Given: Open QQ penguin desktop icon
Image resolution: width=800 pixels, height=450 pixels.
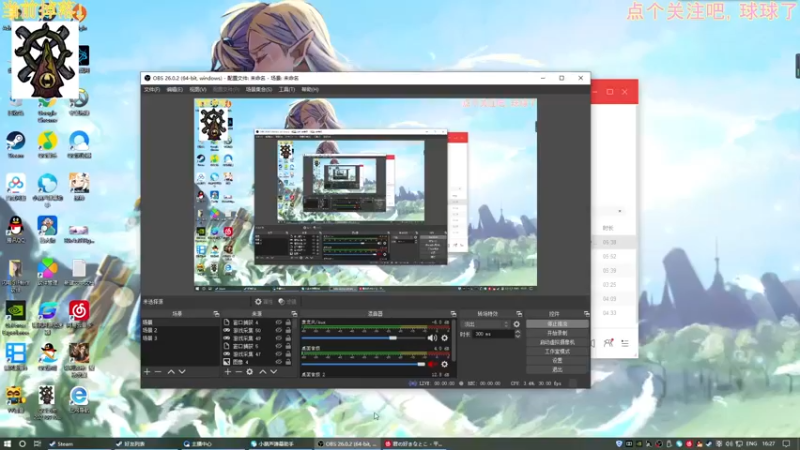Looking at the screenshot, I should [16, 229].
